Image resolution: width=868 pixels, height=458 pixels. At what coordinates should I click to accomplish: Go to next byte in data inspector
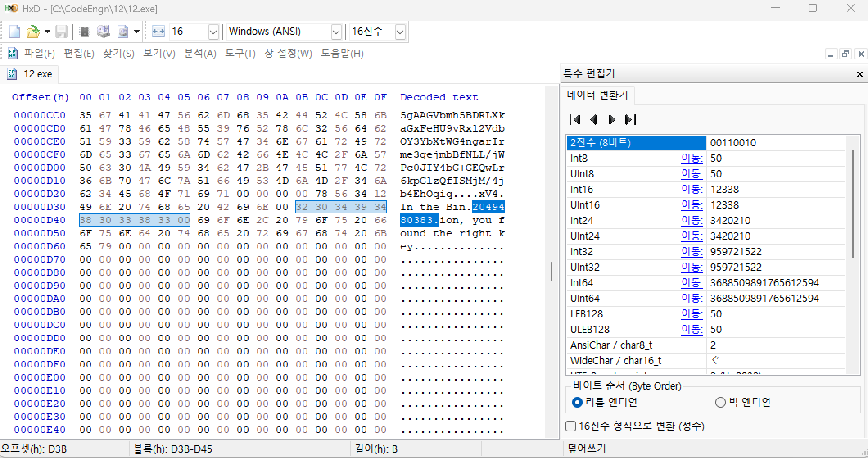(612, 120)
